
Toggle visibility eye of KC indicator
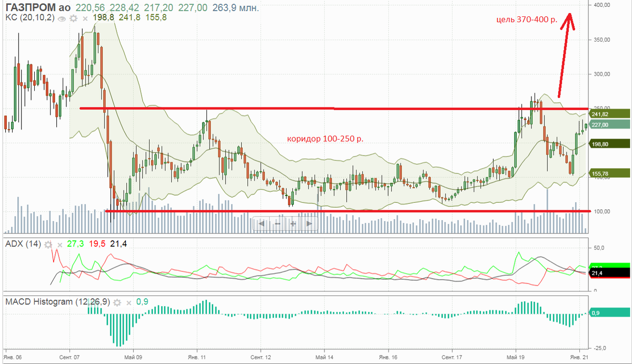62,18
